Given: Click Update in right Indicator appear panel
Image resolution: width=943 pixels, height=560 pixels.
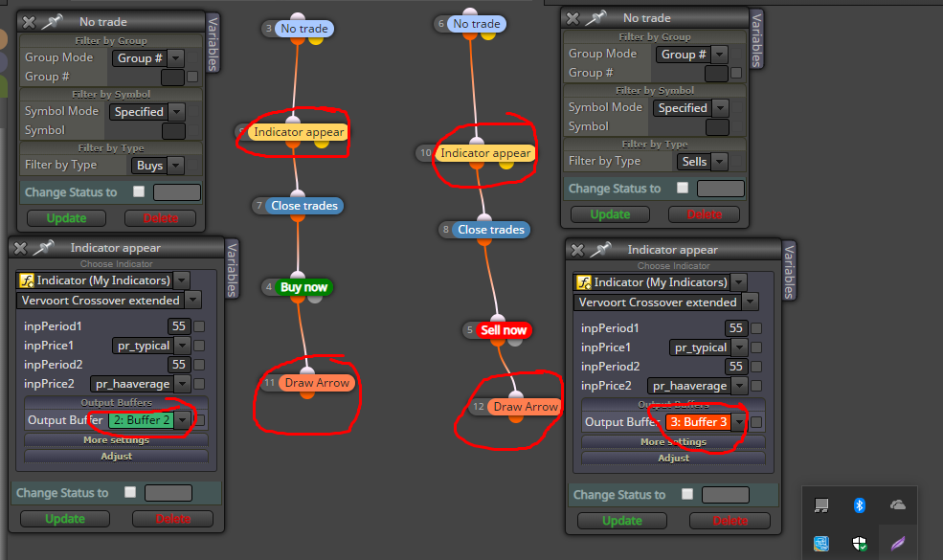Looking at the screenshot, I should click(x=622, y=521).
